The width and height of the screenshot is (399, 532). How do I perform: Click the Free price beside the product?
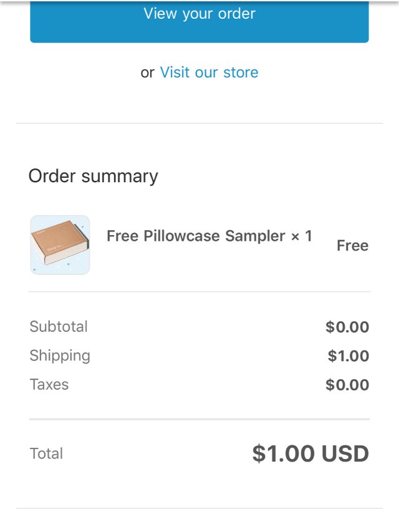(352, 246)
